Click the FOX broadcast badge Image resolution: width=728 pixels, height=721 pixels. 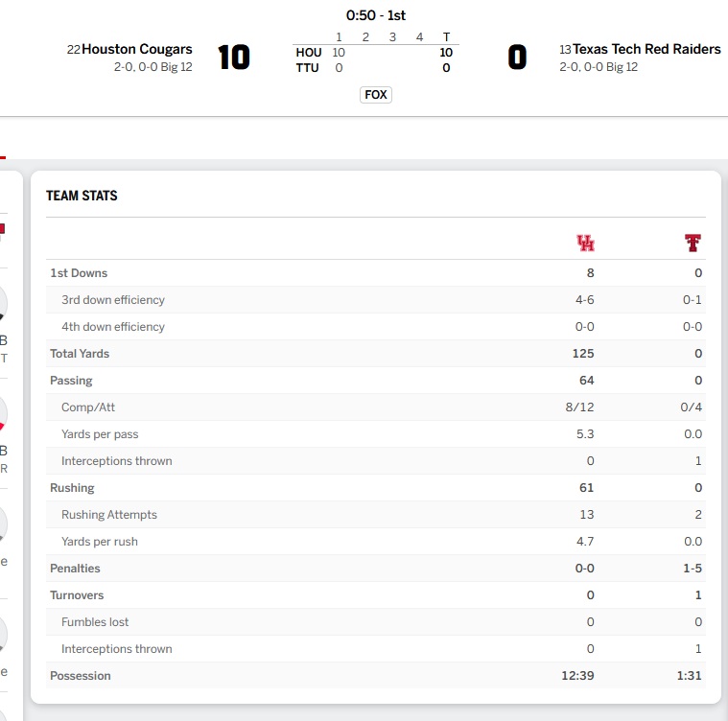coord(376,95)
